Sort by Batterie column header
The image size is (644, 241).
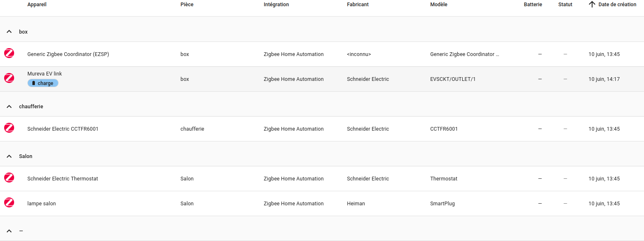pyautogui.click(x=533, y=5)
